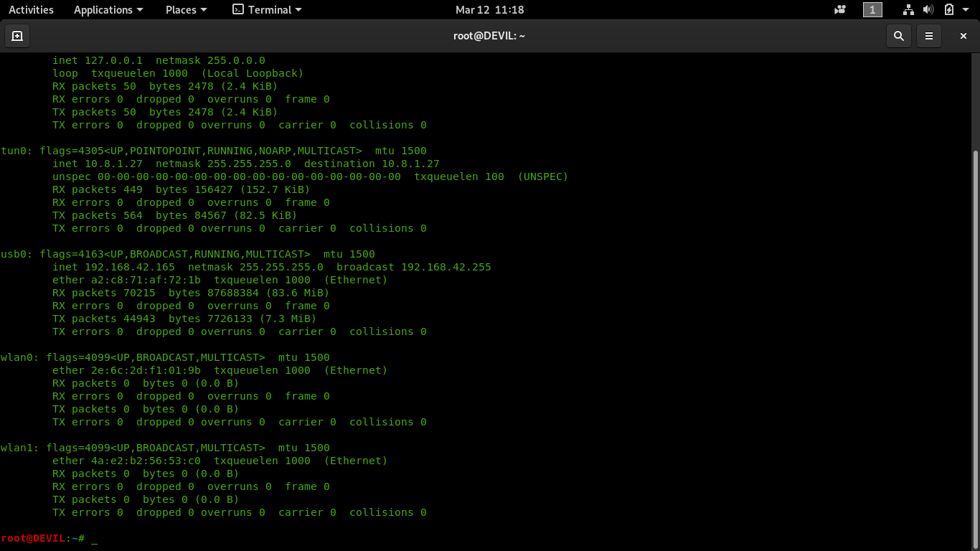Click the battery charging icon
980x551 pixels.
pos(949,10)
